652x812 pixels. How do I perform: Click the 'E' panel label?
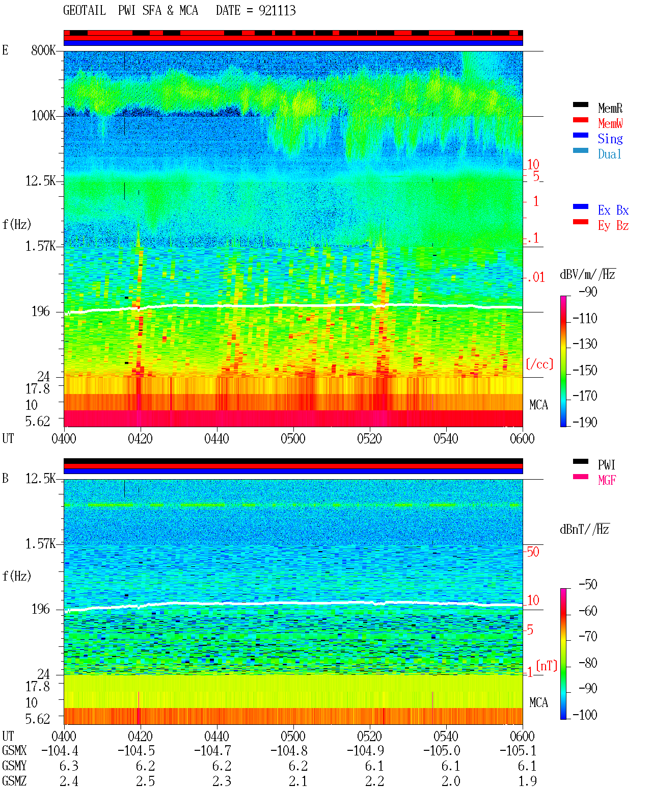pyautogui.click(x=5, y=50)
